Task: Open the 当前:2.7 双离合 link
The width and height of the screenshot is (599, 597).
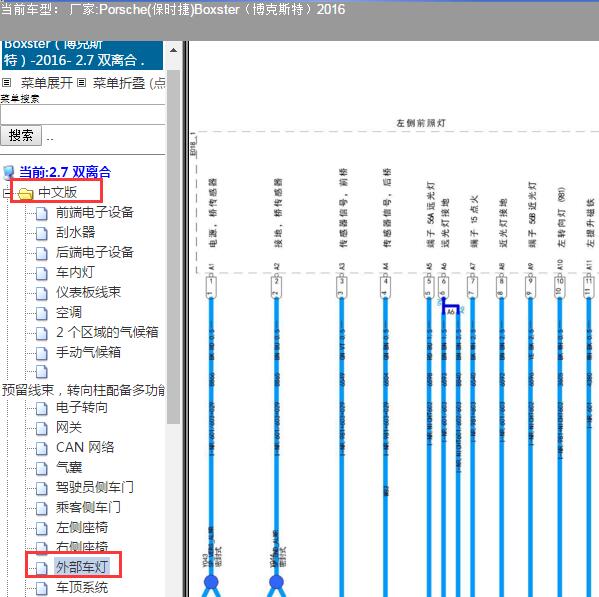Action: click(x=65, y=172)
